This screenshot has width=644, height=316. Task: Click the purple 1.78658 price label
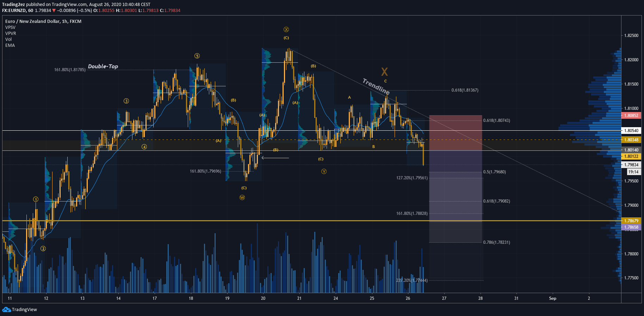tap(631, 227)
